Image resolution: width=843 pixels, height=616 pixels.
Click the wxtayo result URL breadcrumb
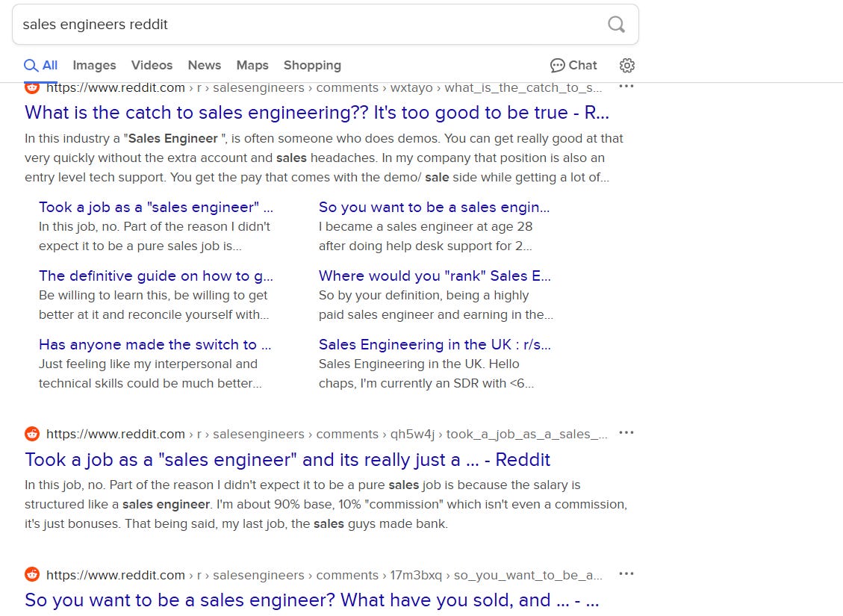coord(323,87)
